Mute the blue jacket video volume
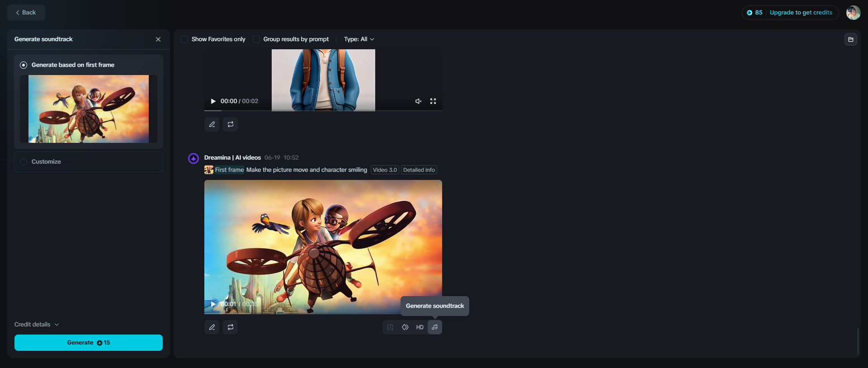 pyautogui.click(x=419, y=101)
